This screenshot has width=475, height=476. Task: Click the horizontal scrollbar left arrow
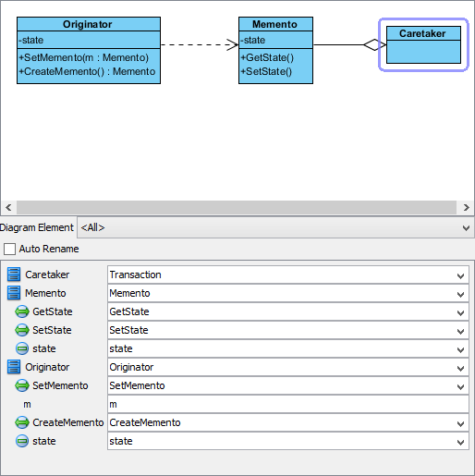tap(8, 208)
